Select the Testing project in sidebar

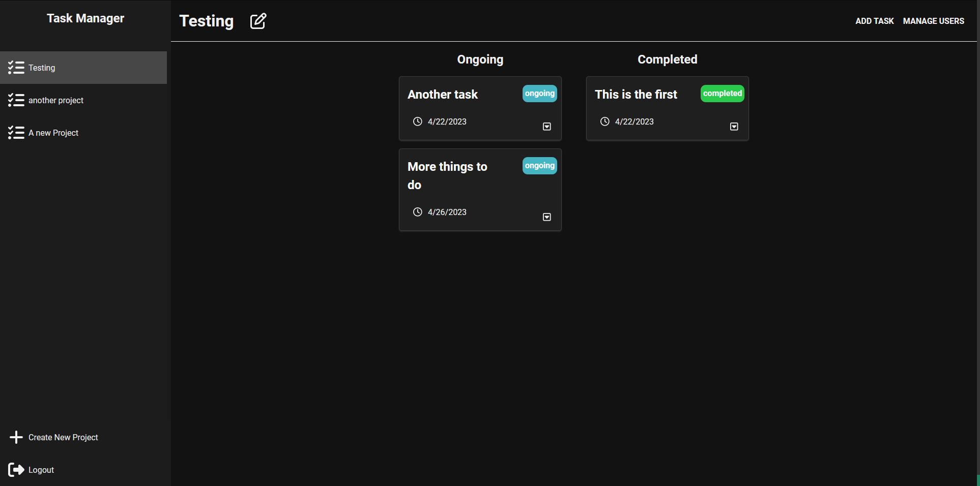(83, 68)
